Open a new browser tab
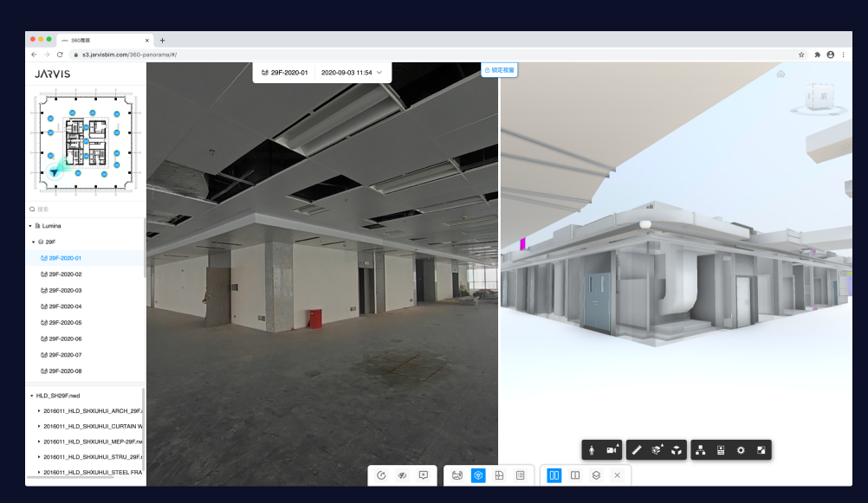868x503 pixels. coord(162,41)
